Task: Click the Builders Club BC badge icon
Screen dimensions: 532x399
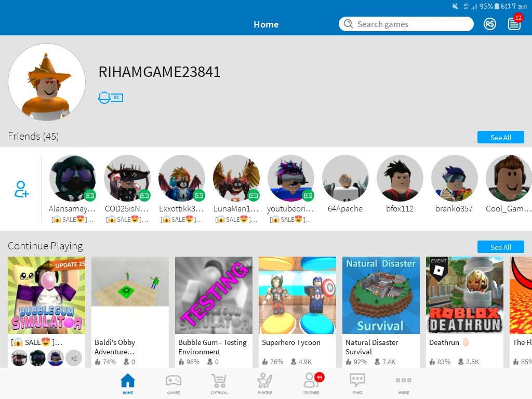Action: (x=111, y=98)
